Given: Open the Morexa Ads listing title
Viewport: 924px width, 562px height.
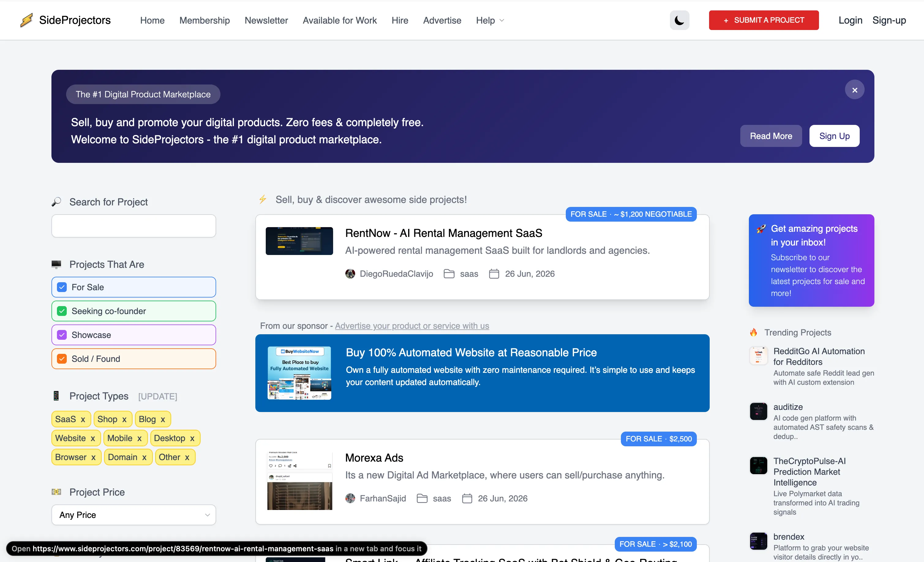Looking at the screenshot, I should point(374,458).
